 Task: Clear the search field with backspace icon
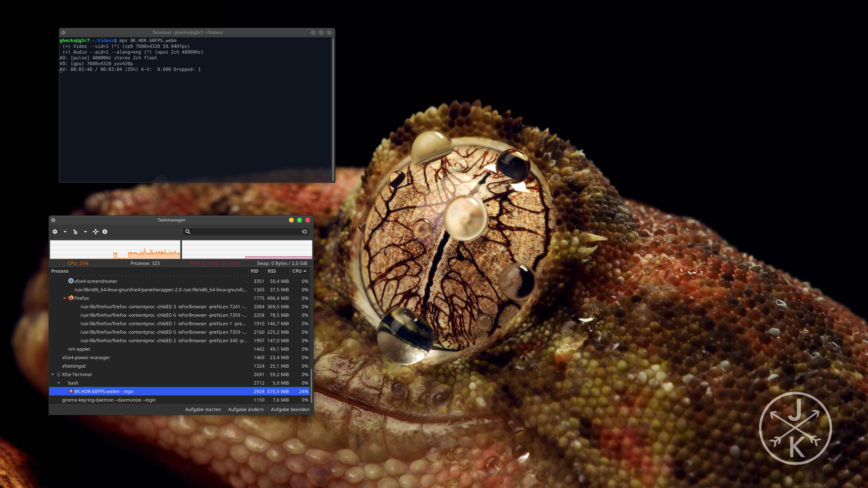(304, 232)
